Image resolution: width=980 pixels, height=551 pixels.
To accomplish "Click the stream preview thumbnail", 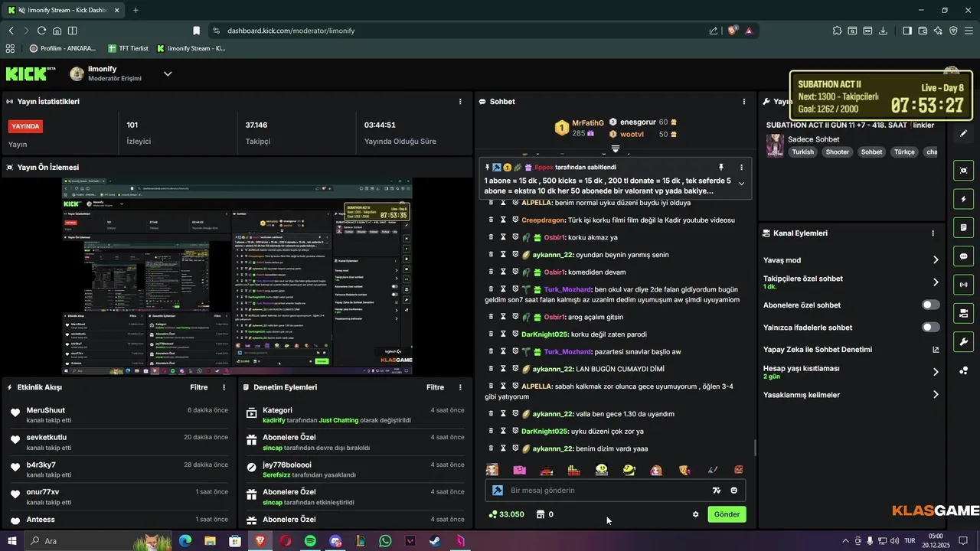I will 237,276.
